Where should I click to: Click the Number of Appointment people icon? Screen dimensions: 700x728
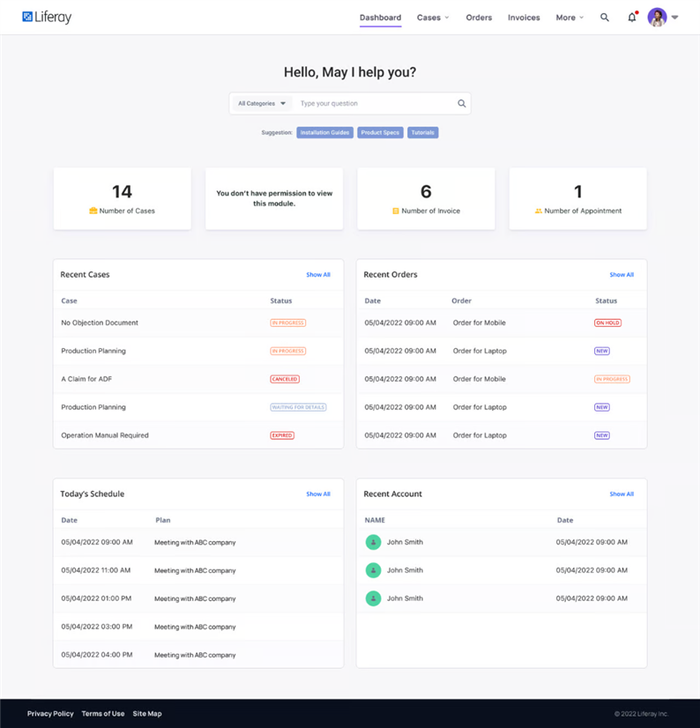pos(539,212)
